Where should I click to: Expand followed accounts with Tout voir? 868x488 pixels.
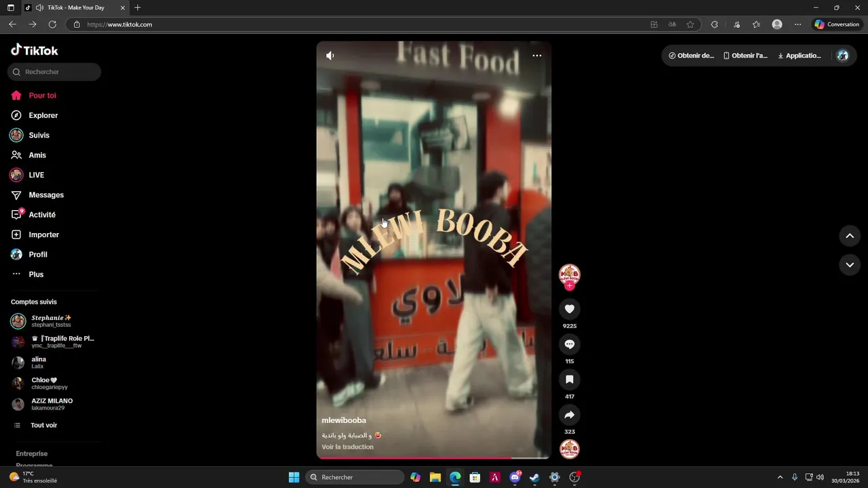pyautogui.click(x=43, y=425)
